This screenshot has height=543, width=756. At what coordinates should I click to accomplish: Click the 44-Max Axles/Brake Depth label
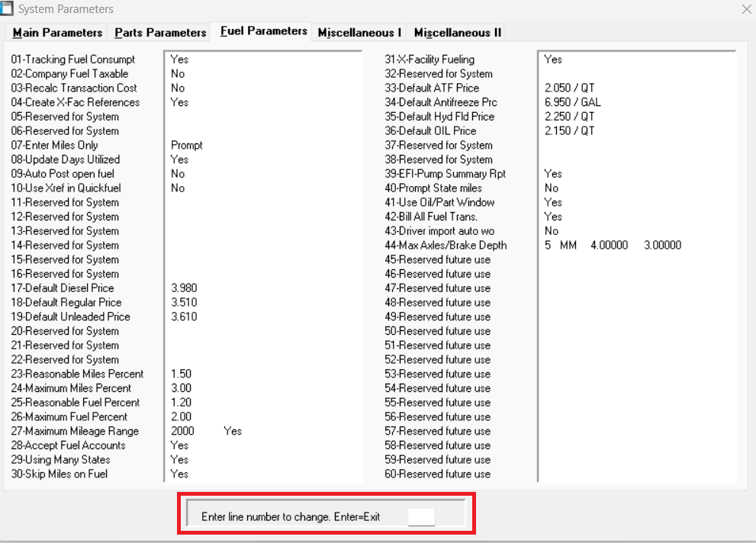446,246
